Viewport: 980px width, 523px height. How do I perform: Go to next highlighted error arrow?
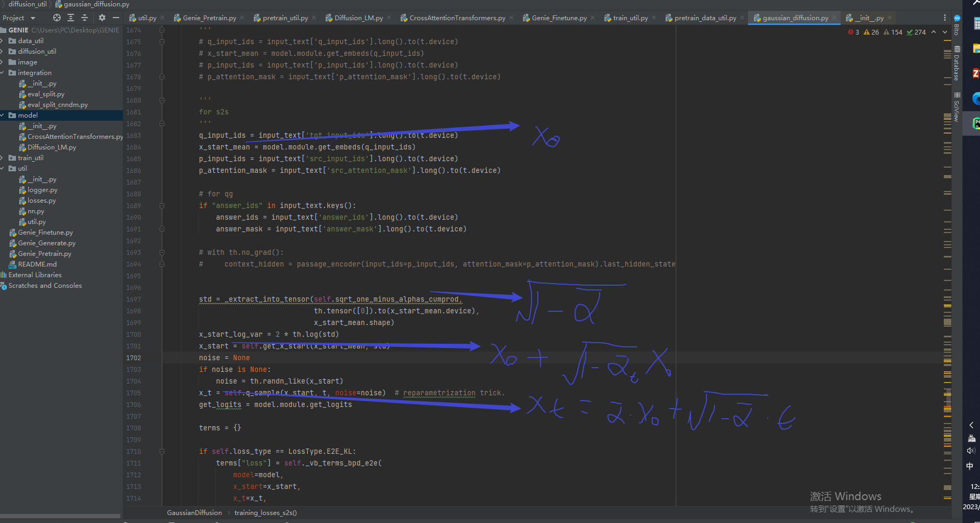coord(945,32)
